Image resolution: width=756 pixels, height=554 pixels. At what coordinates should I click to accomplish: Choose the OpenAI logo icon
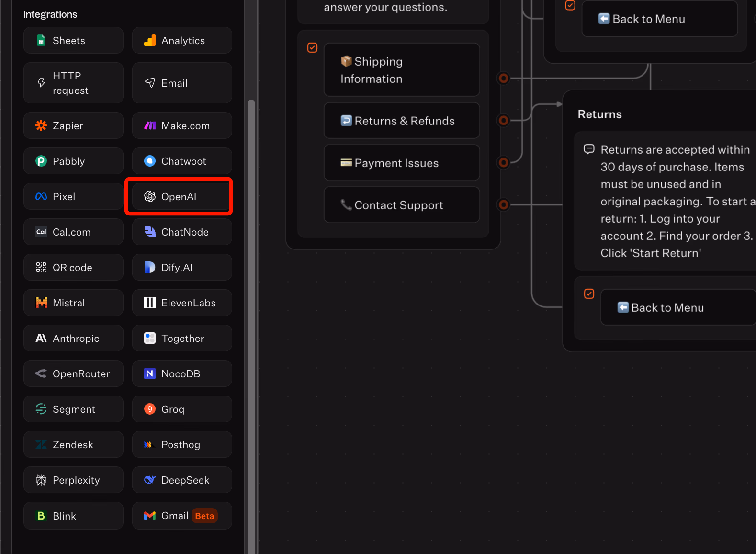[150, 197]
